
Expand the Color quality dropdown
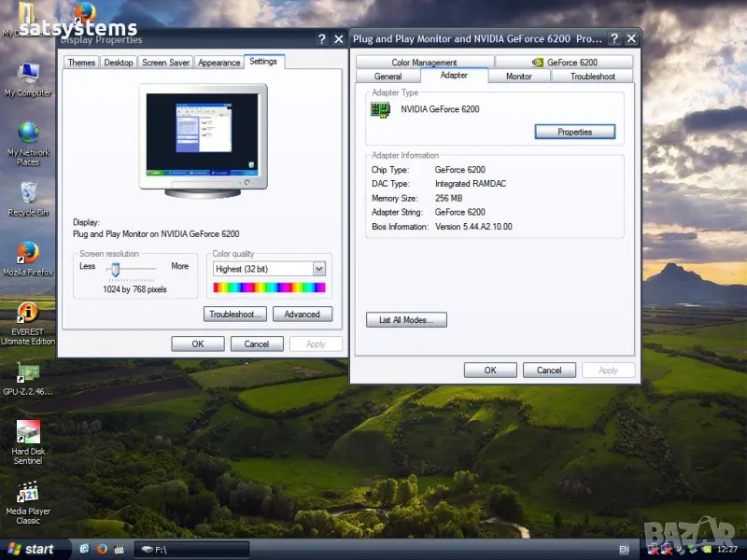[319, 269]
